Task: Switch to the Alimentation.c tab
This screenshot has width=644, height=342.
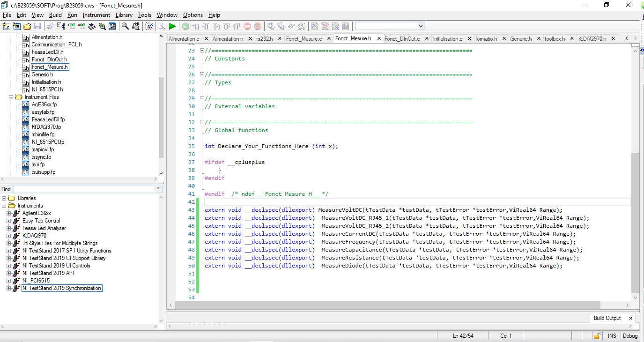Action: pyautogui.click(x=184, y=38)
